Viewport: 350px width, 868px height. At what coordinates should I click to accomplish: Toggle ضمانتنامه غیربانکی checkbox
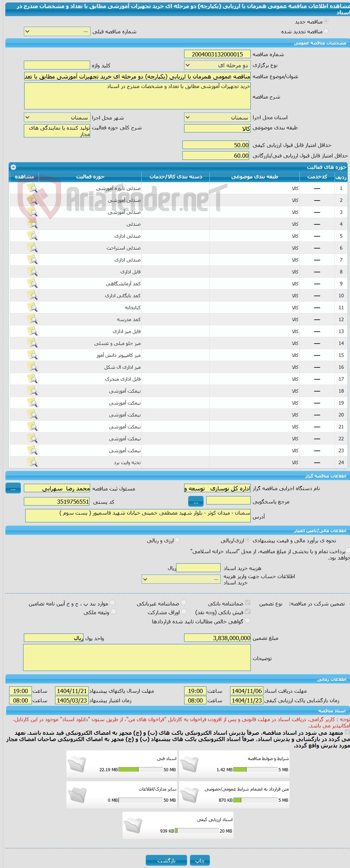(183, 602)
